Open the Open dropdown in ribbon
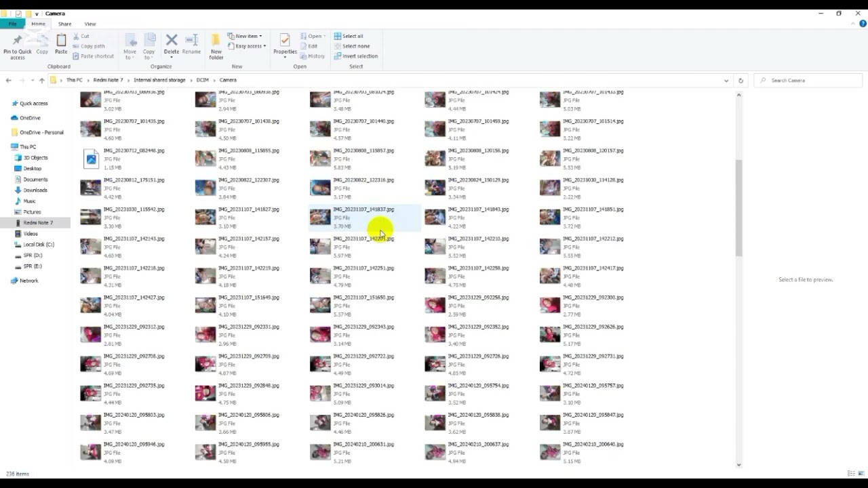The width and height of the screenshot is (868, 488). tap(313, 36)
